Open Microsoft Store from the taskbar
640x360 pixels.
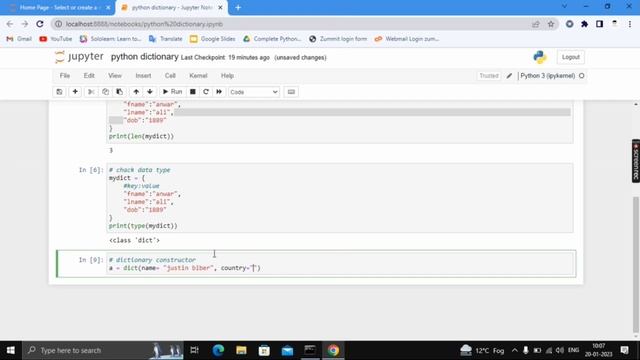(x=264, y=350)
